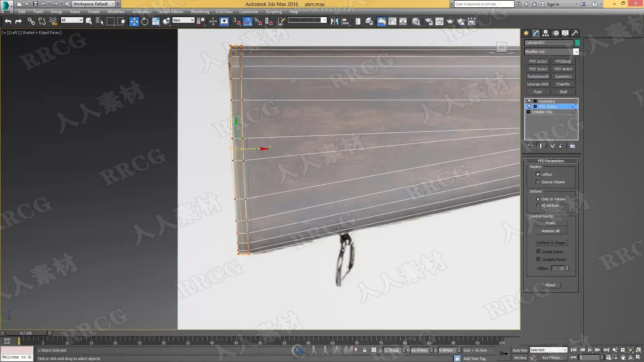Open the Rendering menu
Viewport: 644px width, 362px height.
click(x=200, y=12)
